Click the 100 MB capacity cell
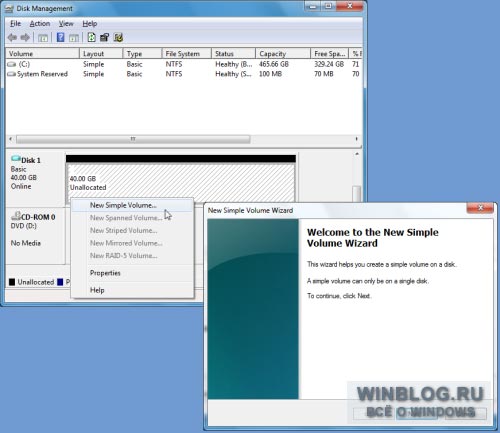Image resolution: width=500 pixels, height=433 pixels. click(x=270, y=74)
